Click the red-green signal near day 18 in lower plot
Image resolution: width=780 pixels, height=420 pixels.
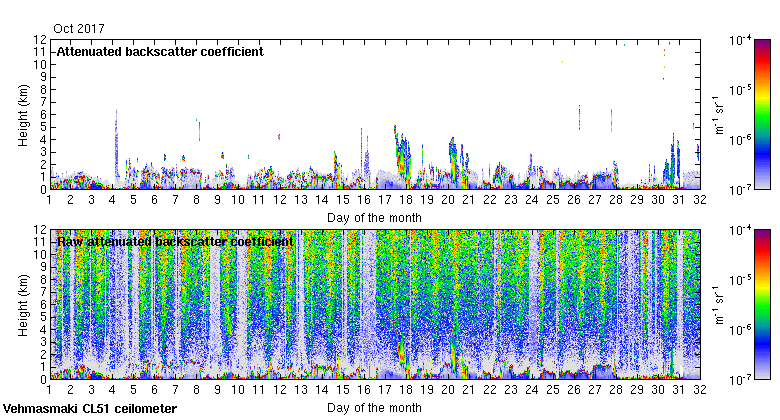click(x=402, y=356)
